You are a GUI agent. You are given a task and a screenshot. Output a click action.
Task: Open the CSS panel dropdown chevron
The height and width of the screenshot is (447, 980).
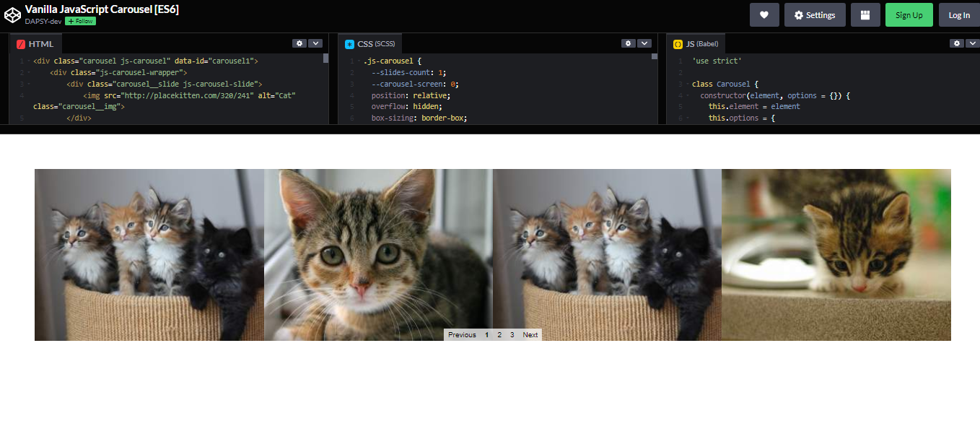tap(644, 43)
